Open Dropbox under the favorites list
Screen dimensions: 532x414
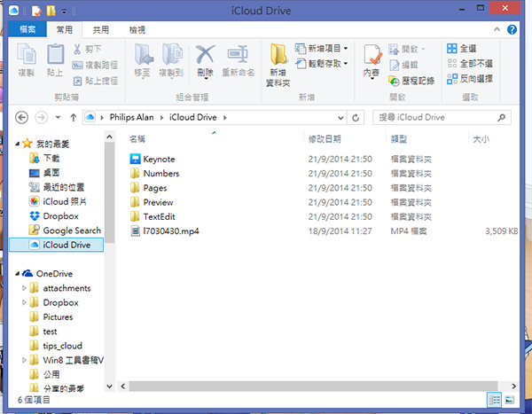tap(60, 215)
